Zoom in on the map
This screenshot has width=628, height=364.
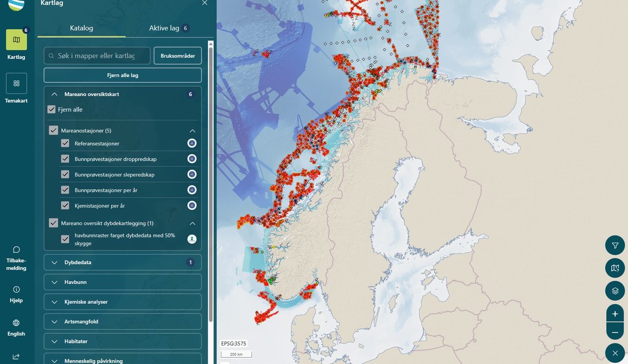[614, 314]
